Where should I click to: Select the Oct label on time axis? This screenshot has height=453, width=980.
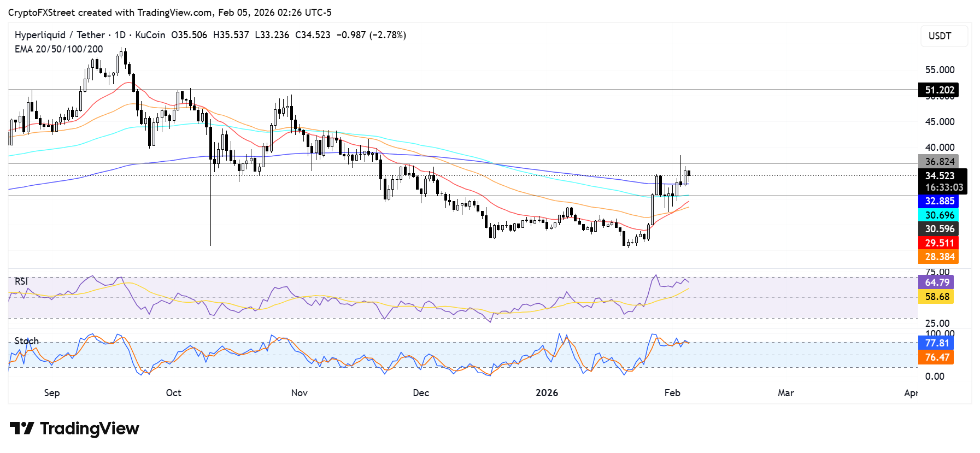point(173,393)
